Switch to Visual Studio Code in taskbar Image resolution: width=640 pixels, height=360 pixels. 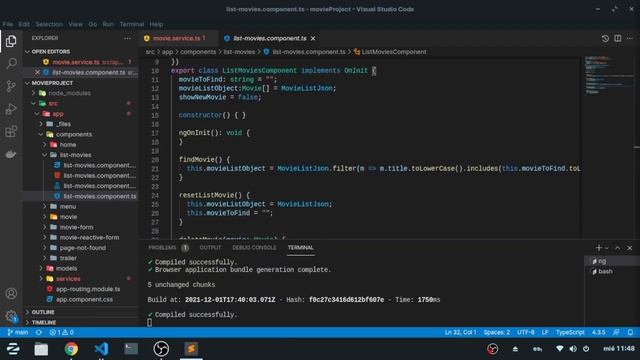click(x=101, y=349)
